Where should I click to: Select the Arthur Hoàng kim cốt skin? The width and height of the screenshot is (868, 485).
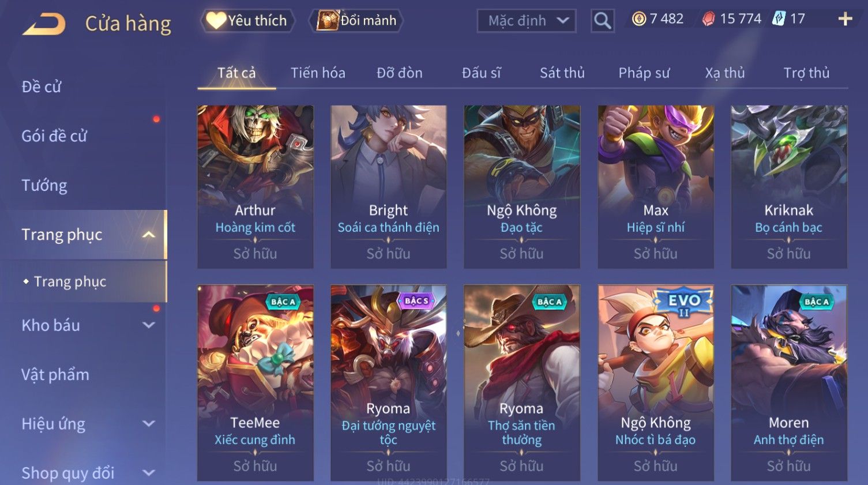point(255,186)
